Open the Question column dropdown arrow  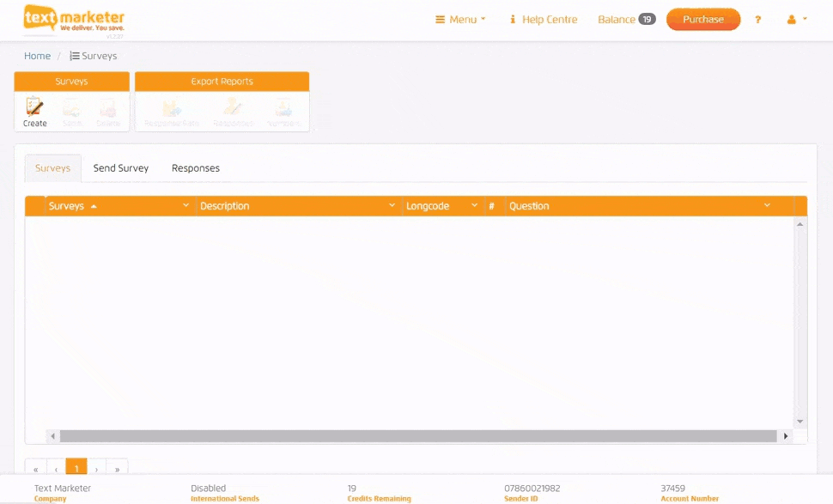click(767, 206)
